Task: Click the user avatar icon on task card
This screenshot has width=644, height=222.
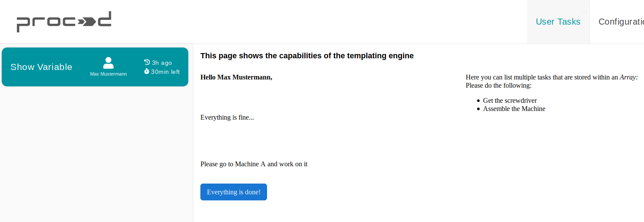Action: tap(108, 63)
